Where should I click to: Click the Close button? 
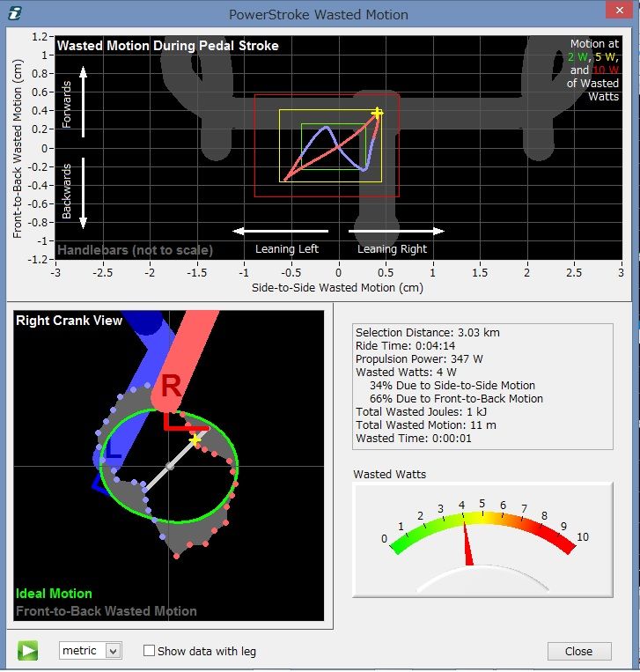[578, 651]
